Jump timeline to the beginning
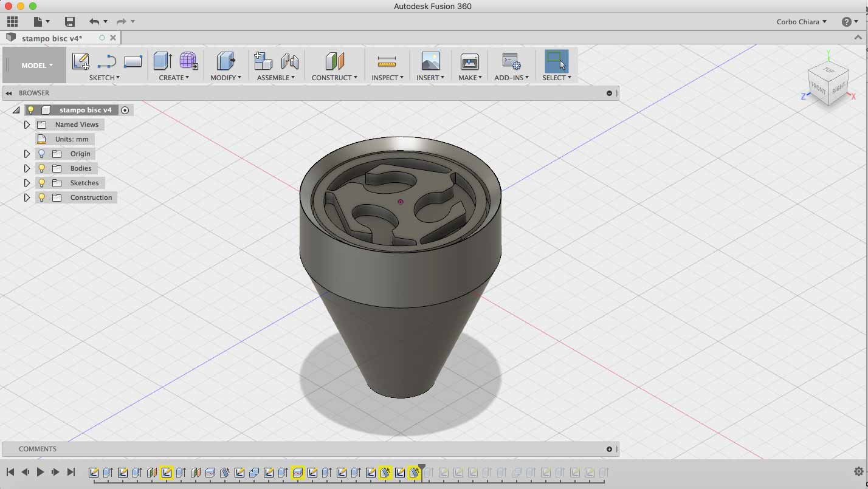This screenshot has width=868, height=489. tap(10, 472)
